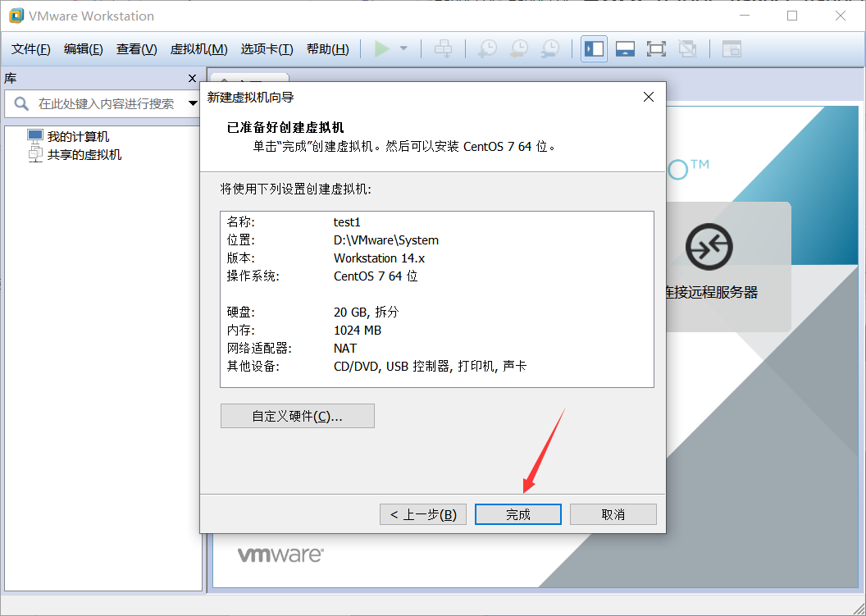Open the power options dropdown arrow
This screenshot has width=866, height=616.
coord(403,48)
